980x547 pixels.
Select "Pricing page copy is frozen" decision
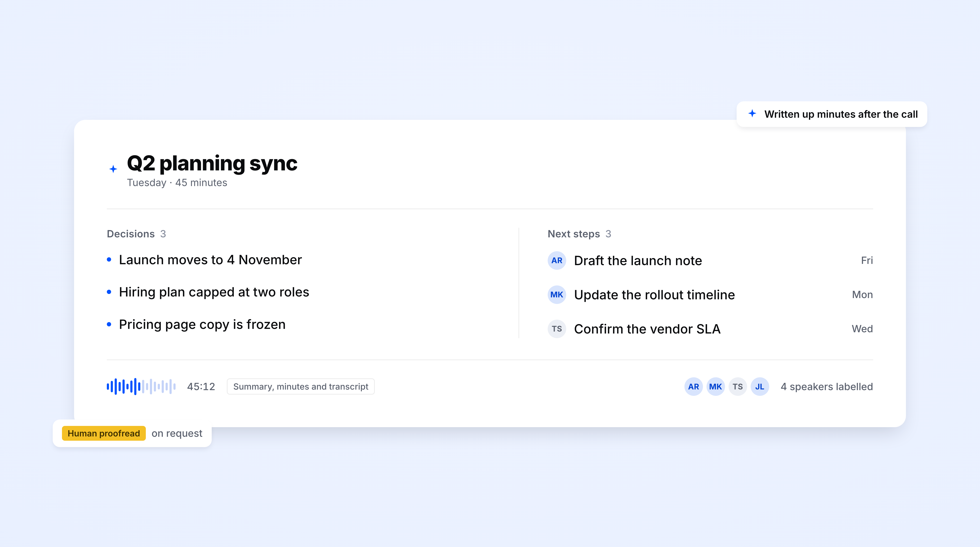[202, 324]
